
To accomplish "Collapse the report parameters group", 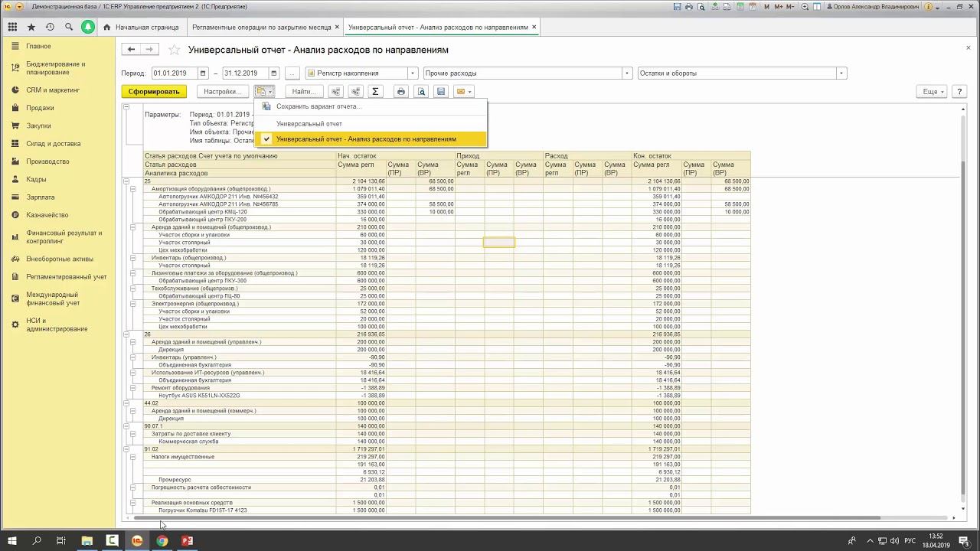I will tap(126, 108).
